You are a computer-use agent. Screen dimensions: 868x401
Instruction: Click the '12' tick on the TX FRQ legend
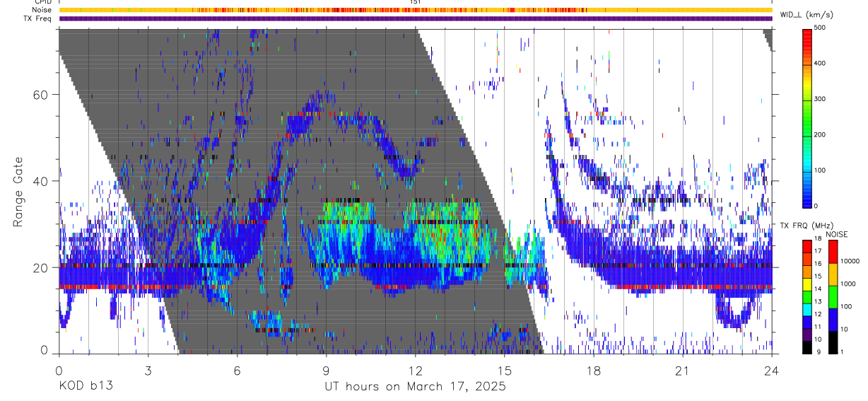pos(819,314)
